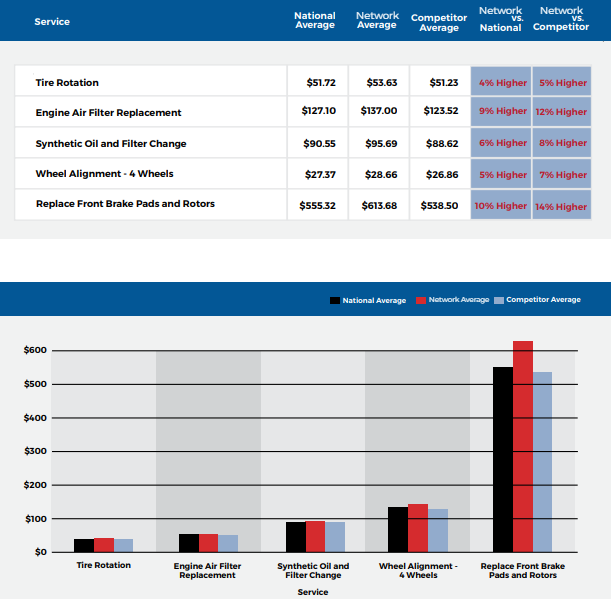Image resolution: width=611 pixels, height=599 pixels.
Task: Click the blue Competitor Average legend swatch
Action: pos(499,300)
